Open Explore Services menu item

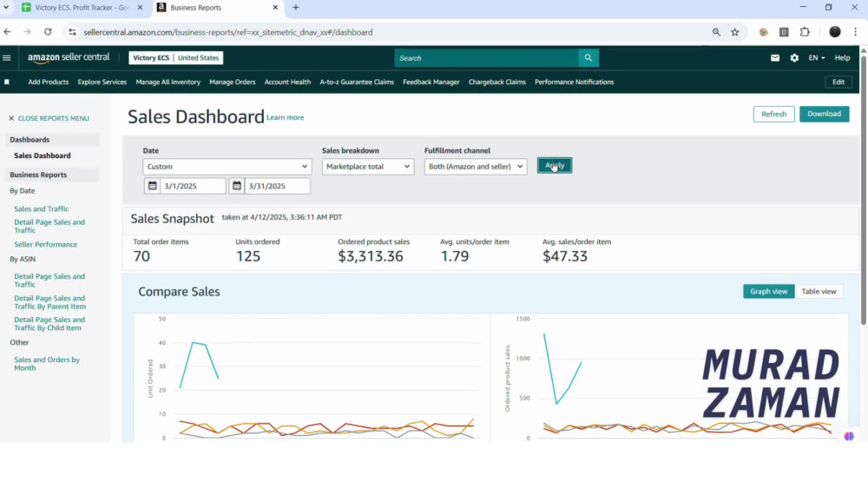(x=102, y=82)
